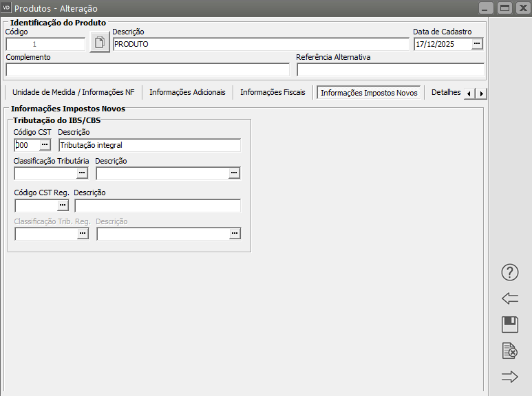The height and width of the screenshot is (396, 532).
Task: Open the Código CST Reg. lookup button
Action: pyautogui.click(x=62, y=205)
